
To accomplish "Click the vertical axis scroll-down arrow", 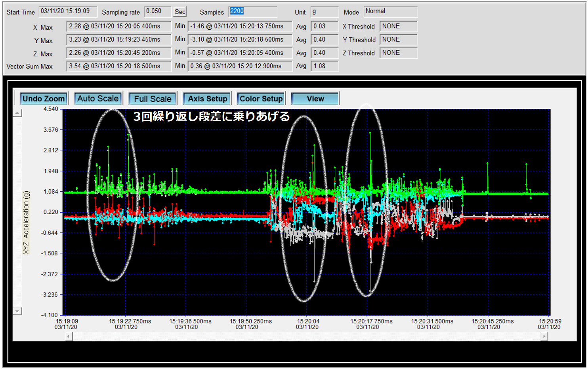I will (17, 311).
